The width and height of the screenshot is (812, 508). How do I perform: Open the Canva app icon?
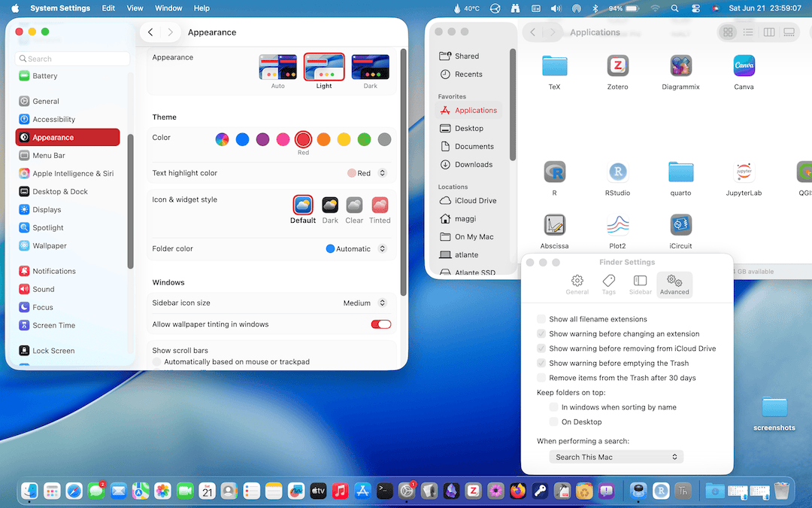coord(744,65)
